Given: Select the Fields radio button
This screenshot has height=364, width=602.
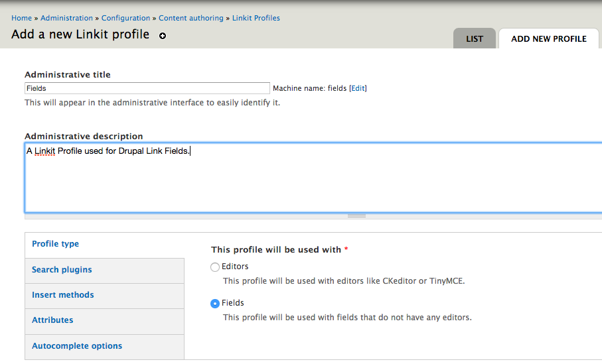Looking at the screenshot, I should (214, 304).
